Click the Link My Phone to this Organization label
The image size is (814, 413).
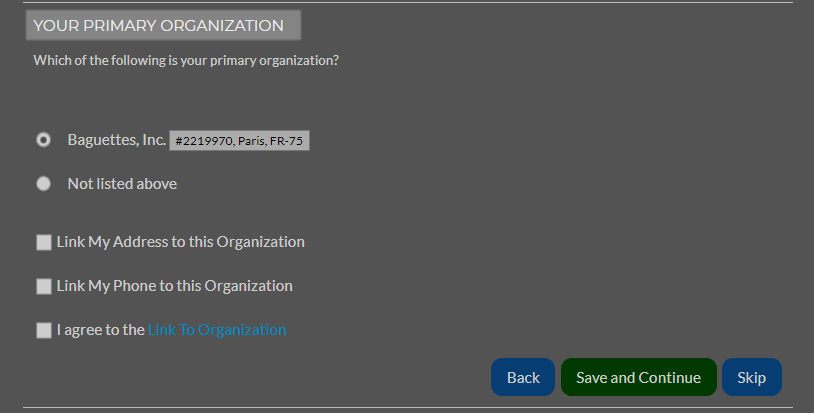click(174, 286)
